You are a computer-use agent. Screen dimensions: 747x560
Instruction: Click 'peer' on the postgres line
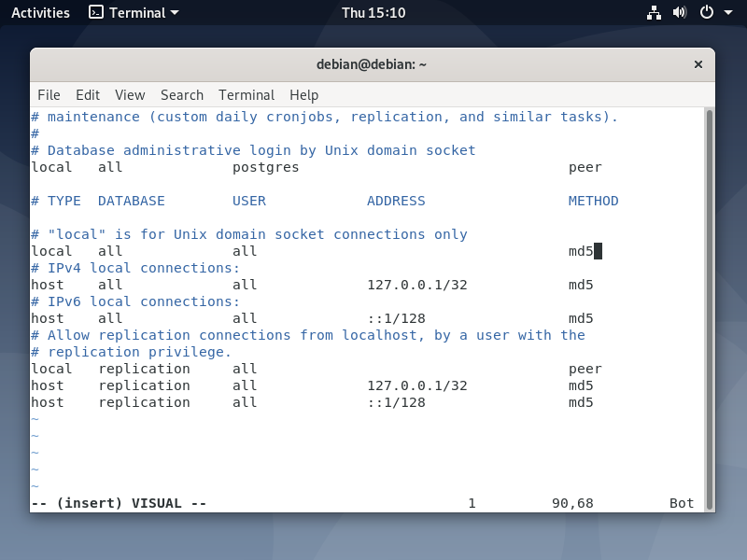coord(585,168)
